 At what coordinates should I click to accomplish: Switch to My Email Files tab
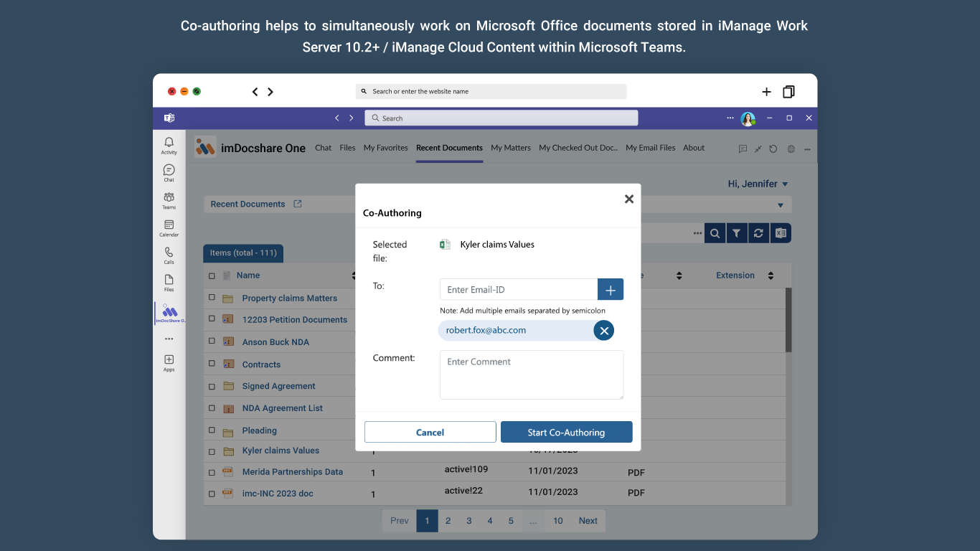coord(651,148)
